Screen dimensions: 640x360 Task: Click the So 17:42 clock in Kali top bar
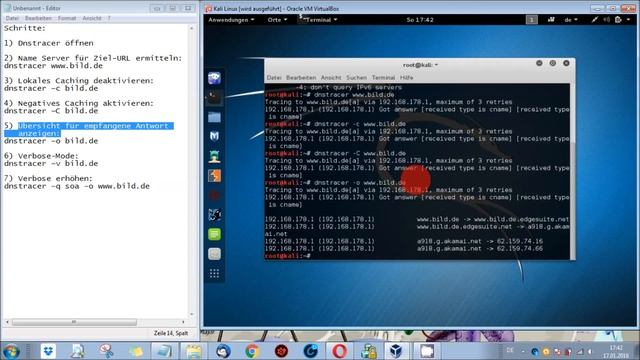pos(420,20)
